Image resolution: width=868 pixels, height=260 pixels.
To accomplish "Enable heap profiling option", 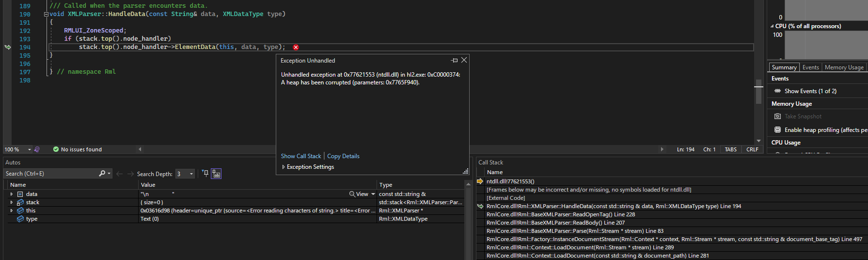I will click(x=826, y=130).
